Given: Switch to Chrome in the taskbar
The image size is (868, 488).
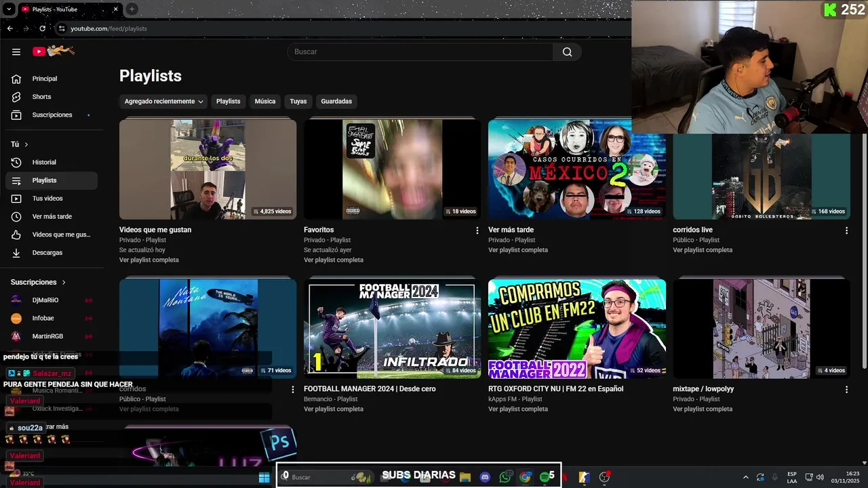Looking at the screenshot, I should pyautogui.click(x=525, y=477).
